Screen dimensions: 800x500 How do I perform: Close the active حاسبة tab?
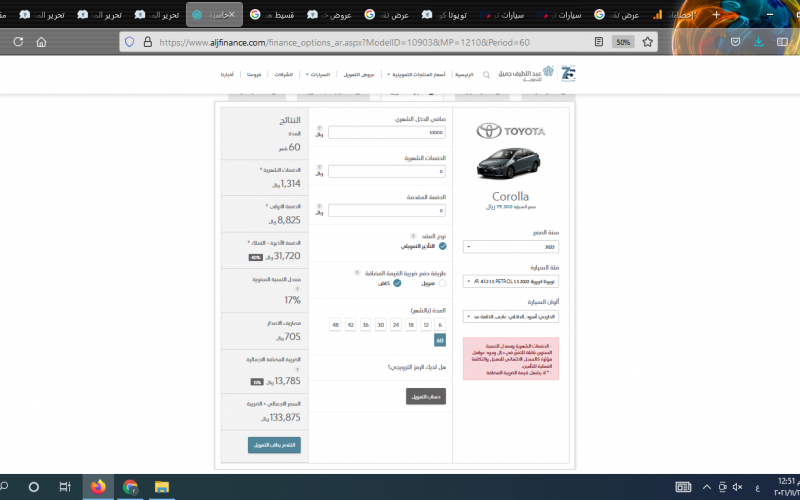click(x=232, y=14)
